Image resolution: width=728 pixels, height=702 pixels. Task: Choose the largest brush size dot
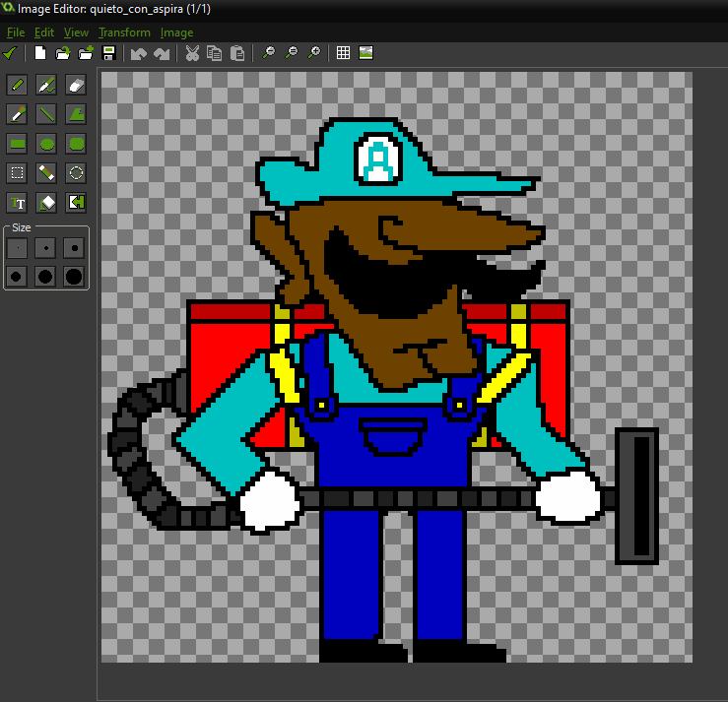(x=74, y=277)
